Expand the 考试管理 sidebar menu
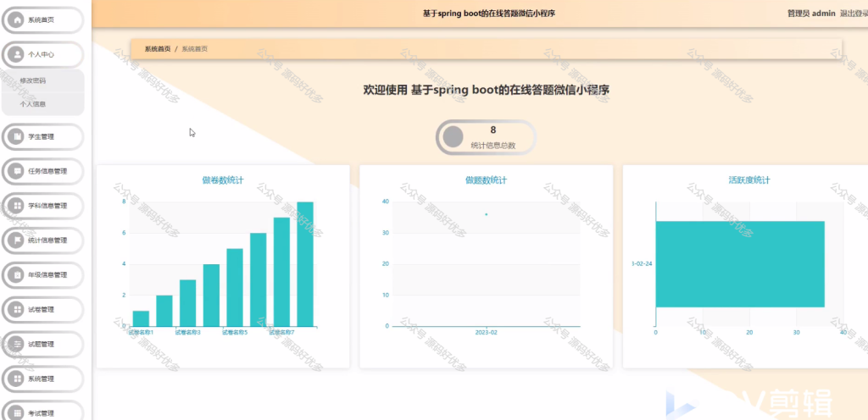 click(x=42, y=412)
